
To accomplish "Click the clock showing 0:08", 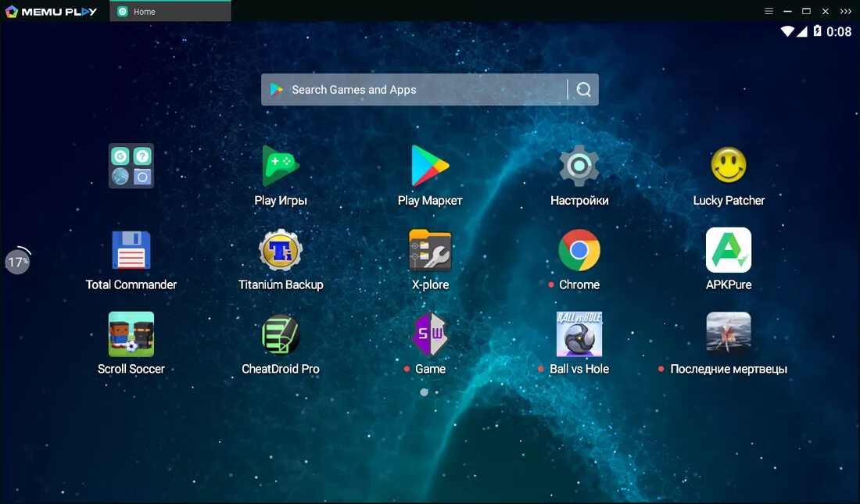I will (839, 32).
